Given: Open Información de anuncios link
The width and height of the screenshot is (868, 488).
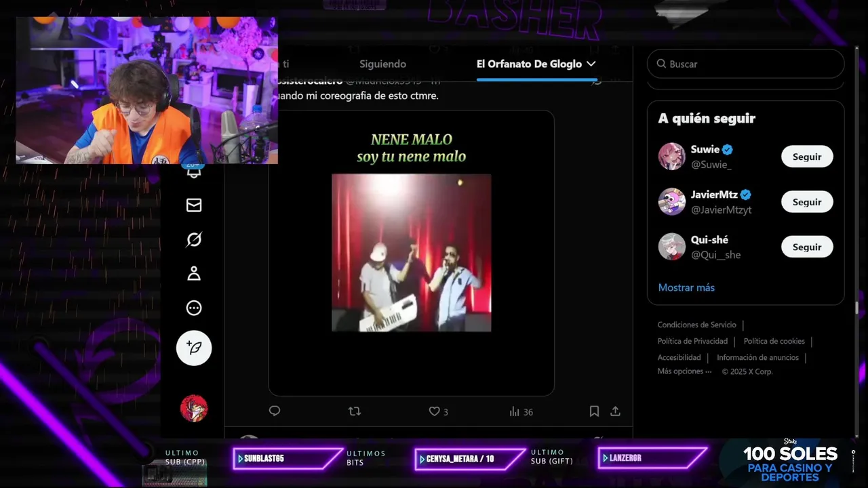Looking at the screenshot, I should pyautogui.click(x=757, y=357).
